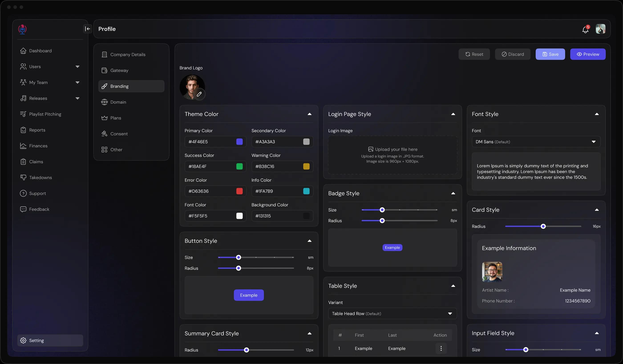Screen dimensions: 623x364
Task: Click the Preview button
Action: pyautogui.click(x=588, y=54)
